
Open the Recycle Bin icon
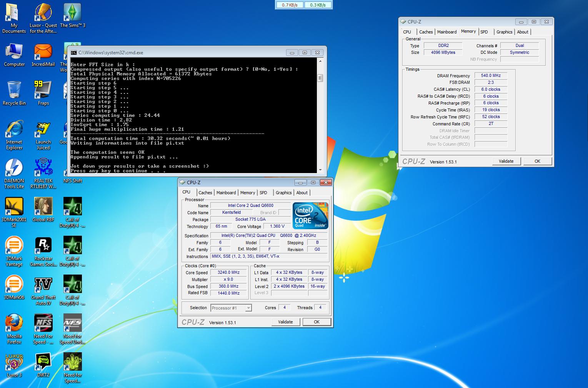pos(14,93)
